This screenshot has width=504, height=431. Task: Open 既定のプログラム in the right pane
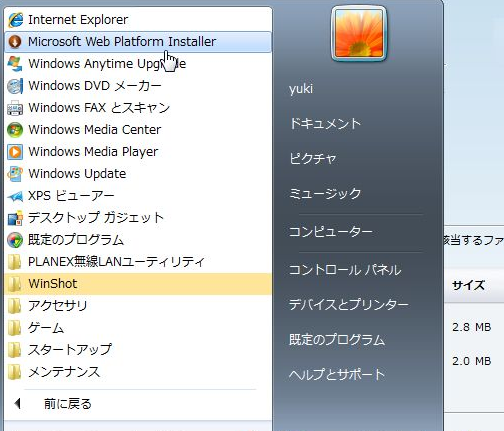pos(337,339)
